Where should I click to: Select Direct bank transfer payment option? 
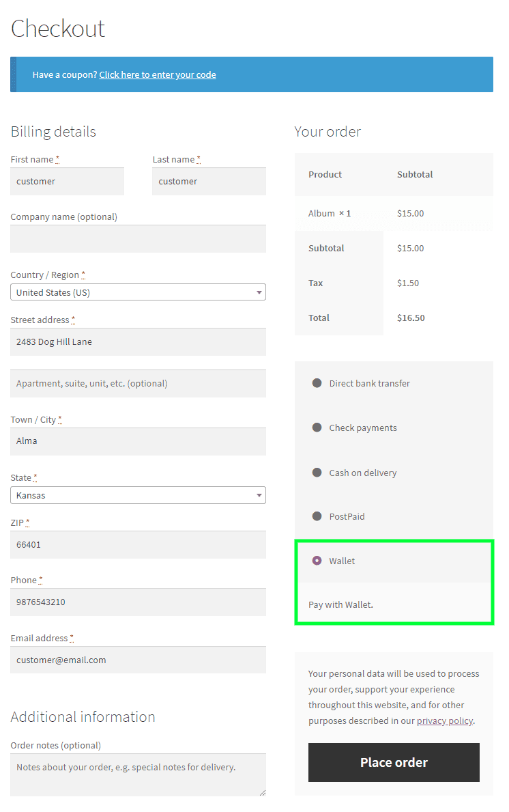pyautogui.click(x=317, y=383)
